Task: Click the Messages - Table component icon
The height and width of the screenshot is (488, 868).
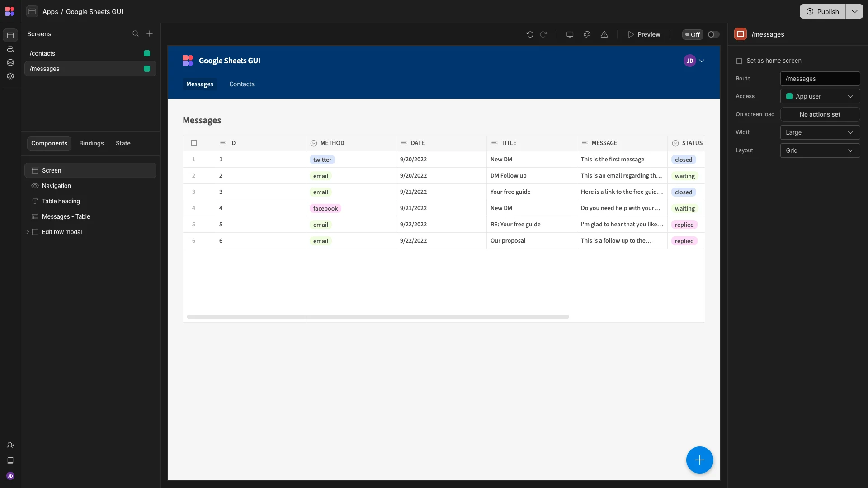Action: pos(35,216)
